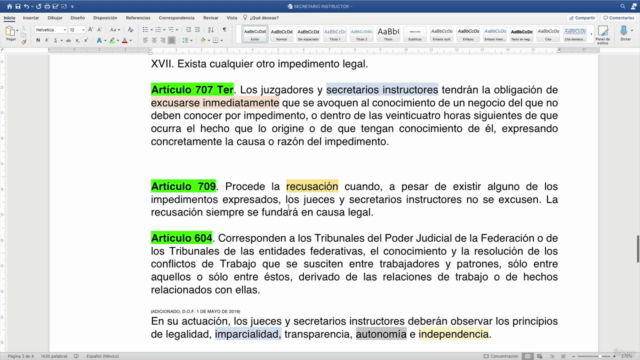Redo the last action

pyautogui.click(x=39, y=7)
